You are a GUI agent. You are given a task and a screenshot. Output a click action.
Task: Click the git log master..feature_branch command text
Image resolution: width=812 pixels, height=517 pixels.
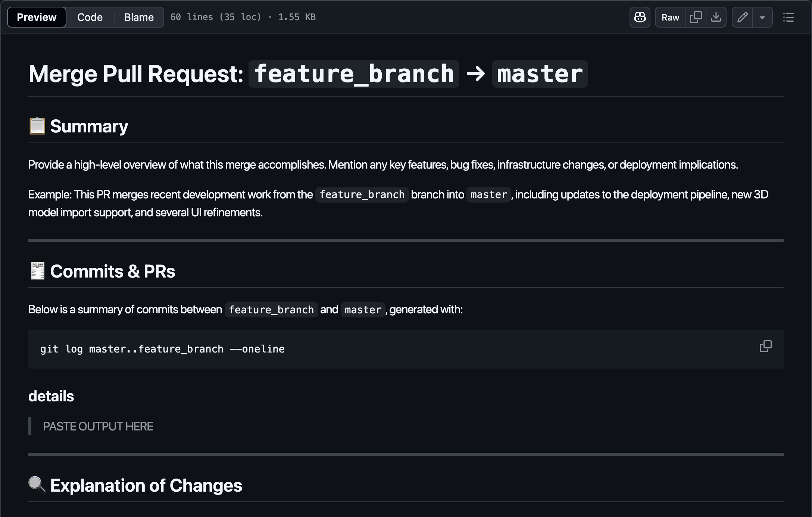click(162, 349)
